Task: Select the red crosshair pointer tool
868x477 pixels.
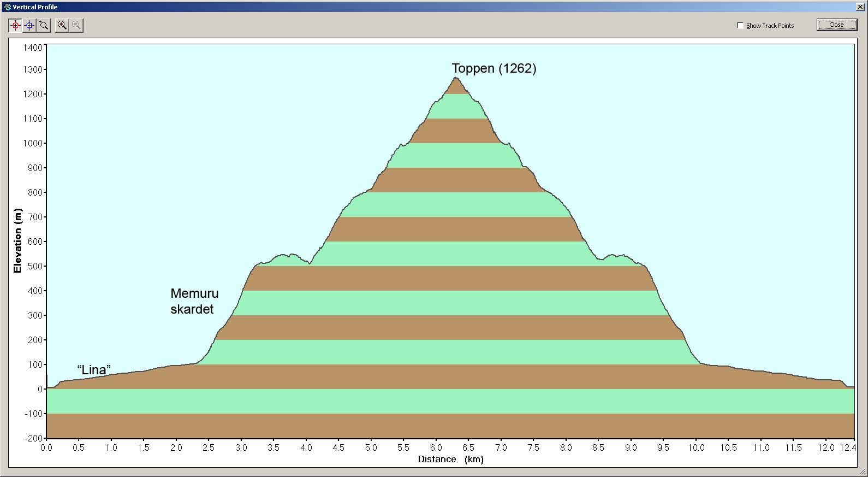Action: (15, 26)
